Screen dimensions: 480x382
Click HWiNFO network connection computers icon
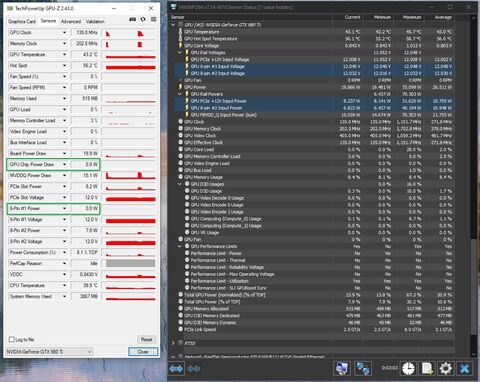pyautogui.click(x=363, y=368)
